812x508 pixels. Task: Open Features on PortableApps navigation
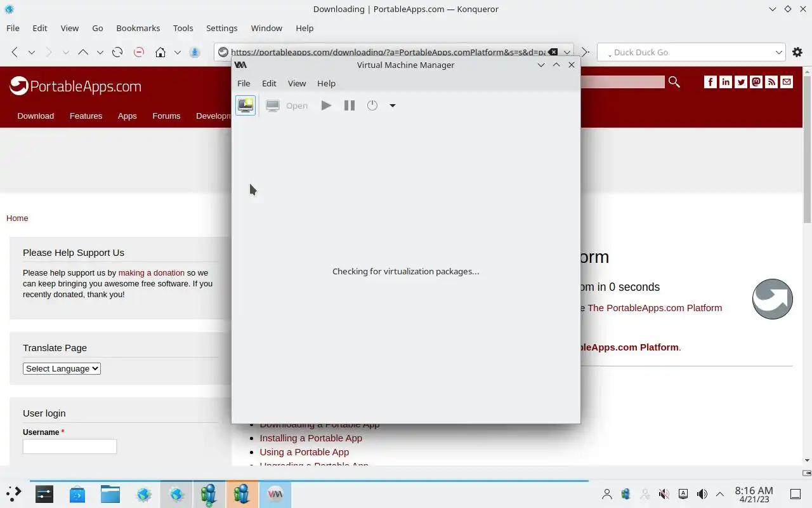[x=86, y=116]
